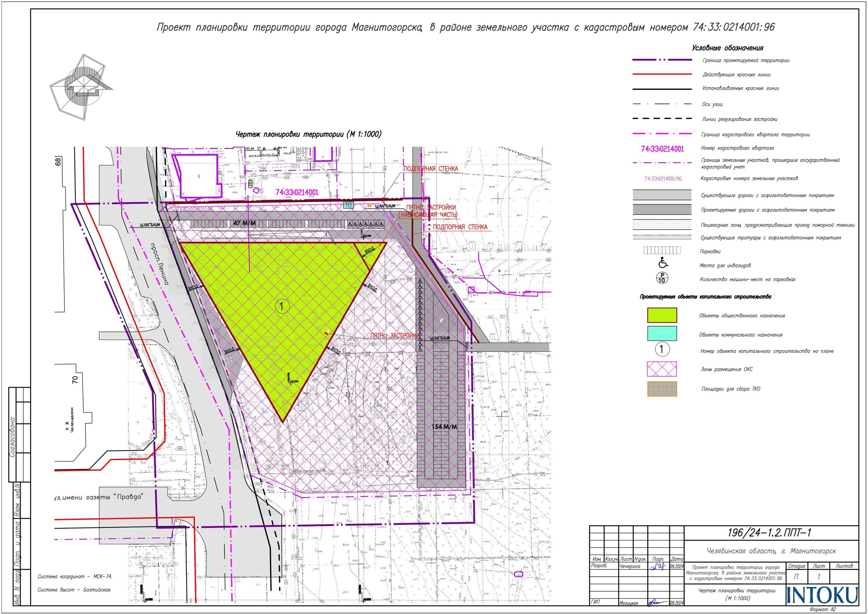The image size is (868, 614).
Task: Click the Система высот – Балтийская note
Action: [74, 590]
